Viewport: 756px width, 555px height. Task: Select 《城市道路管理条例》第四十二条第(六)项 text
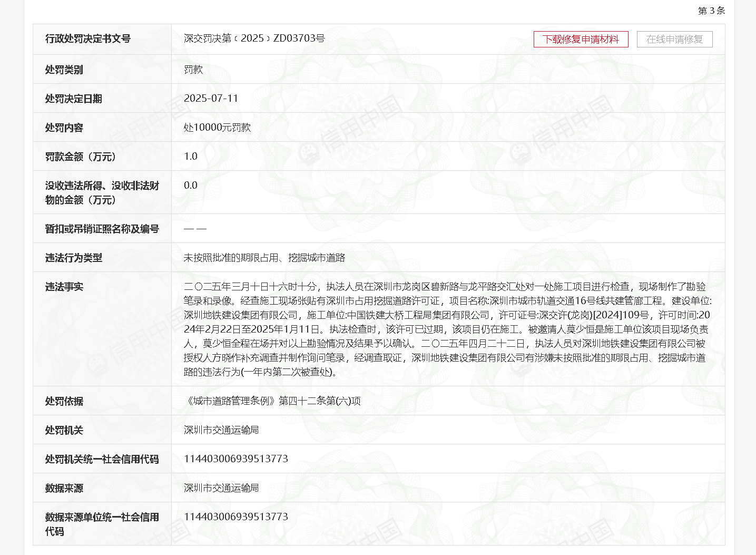coord(272,401)
